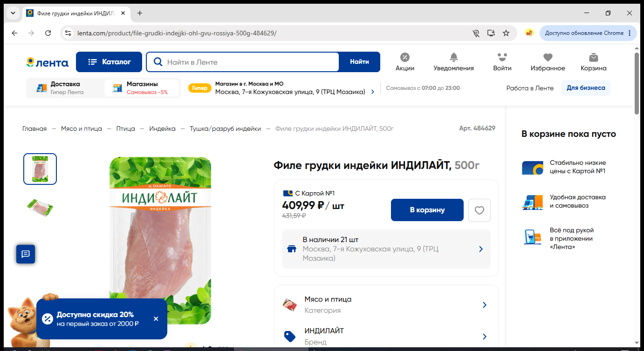644x351 pixels.
Task: Open the Каталог menu
Action: point(109,62)
